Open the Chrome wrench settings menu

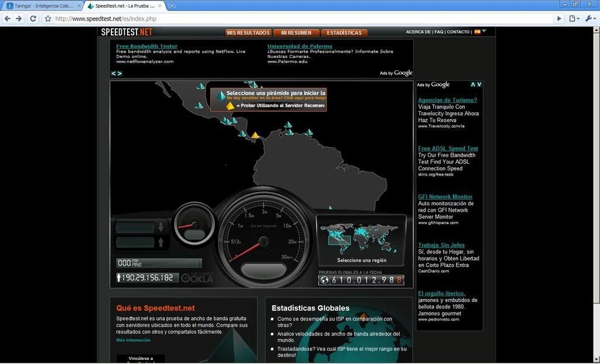click(x=591, y=18)
